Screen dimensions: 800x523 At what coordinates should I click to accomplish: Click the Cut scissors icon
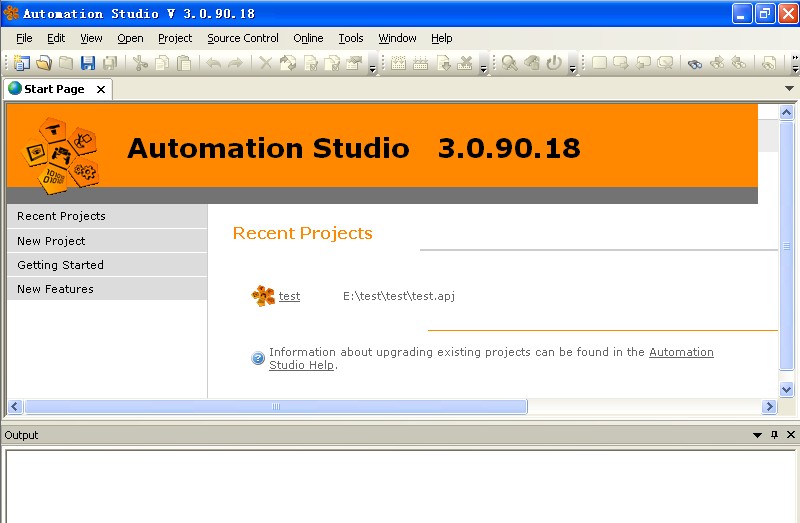[140, 63]
